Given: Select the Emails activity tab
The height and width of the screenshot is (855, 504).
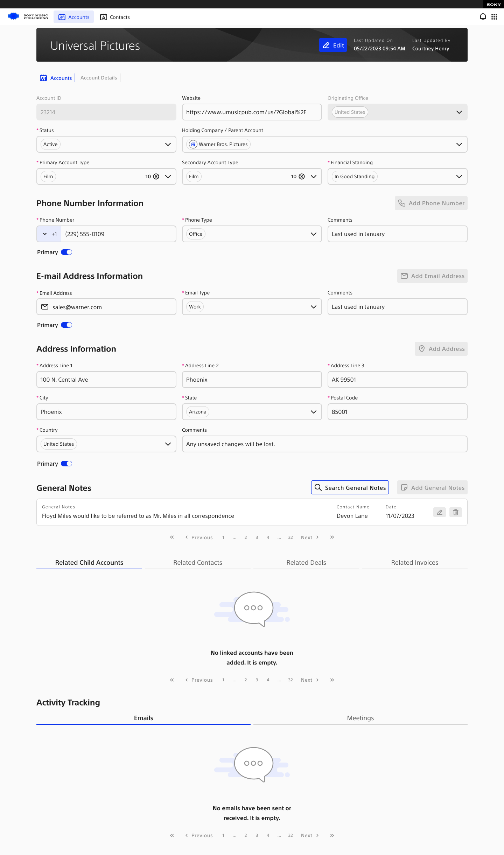Looking at the screenshot, I should coord(143,718).
